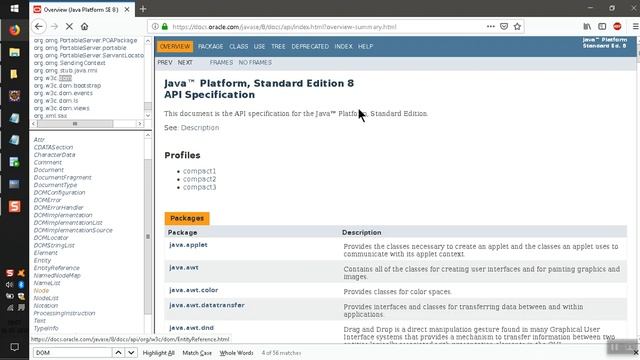Follow the Description link
Screen dimensions: 640x360
[200, 128]
